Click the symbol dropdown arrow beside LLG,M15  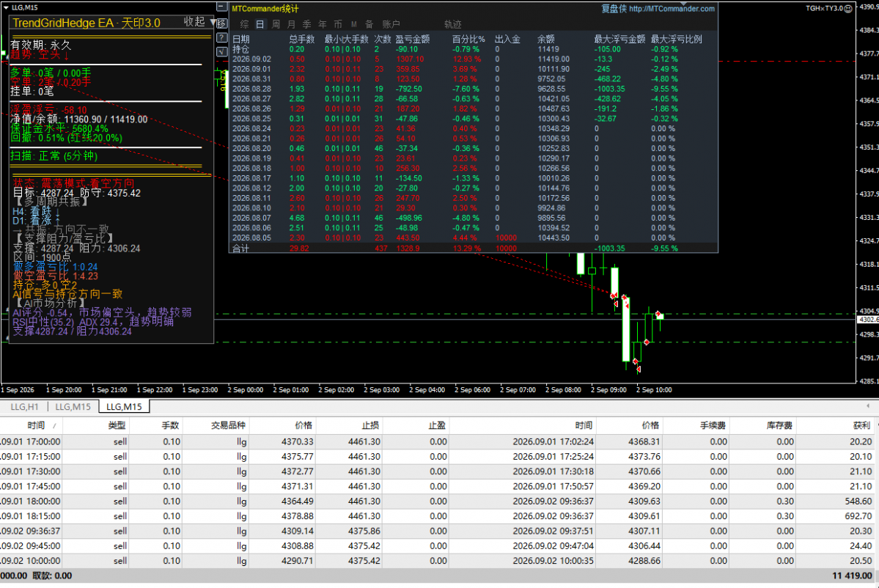[x=6, y=7]
